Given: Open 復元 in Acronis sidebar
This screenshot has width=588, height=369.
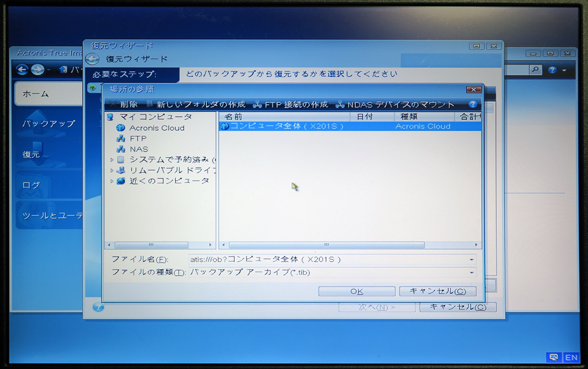Looking at the screenshot, I should (49, 154).
